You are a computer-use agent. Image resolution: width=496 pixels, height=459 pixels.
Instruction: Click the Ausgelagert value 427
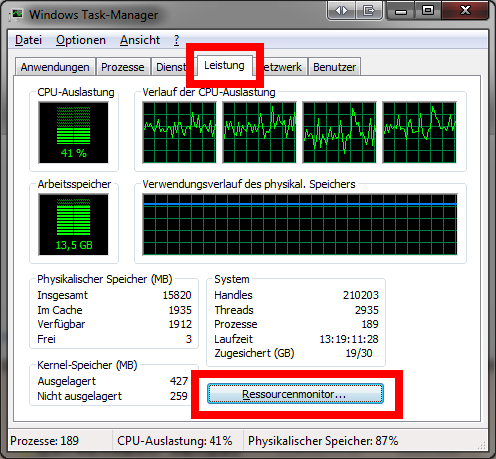tap(179, 381)
